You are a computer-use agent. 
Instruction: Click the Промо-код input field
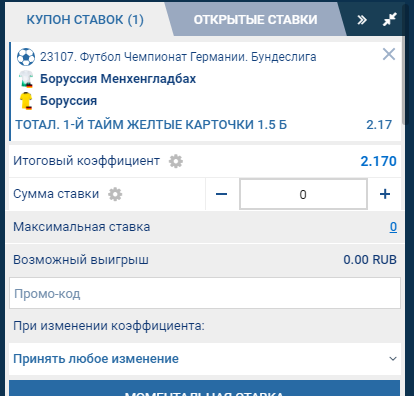[205, 293]
